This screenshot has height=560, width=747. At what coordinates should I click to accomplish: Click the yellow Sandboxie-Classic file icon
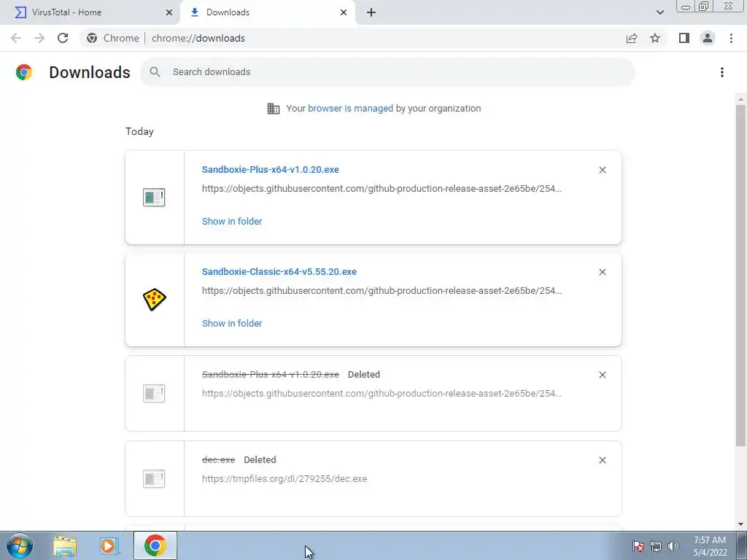coord(155,300)
